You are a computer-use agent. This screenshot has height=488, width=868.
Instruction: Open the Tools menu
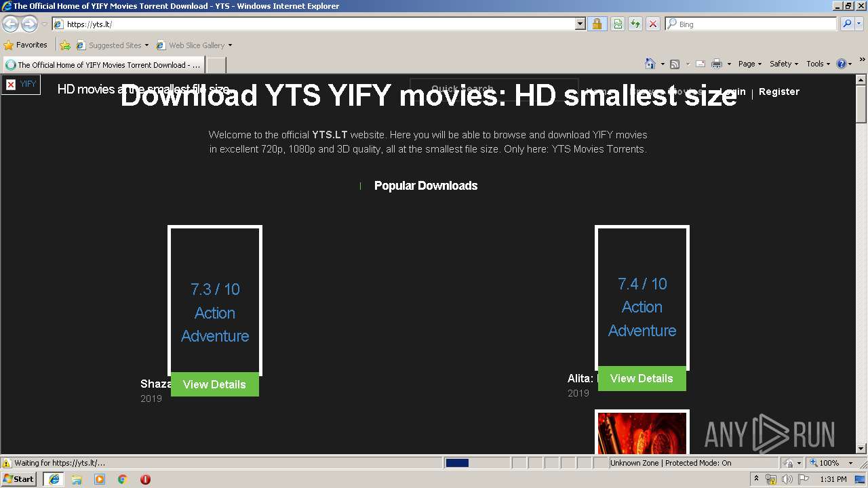coord(818,64)
